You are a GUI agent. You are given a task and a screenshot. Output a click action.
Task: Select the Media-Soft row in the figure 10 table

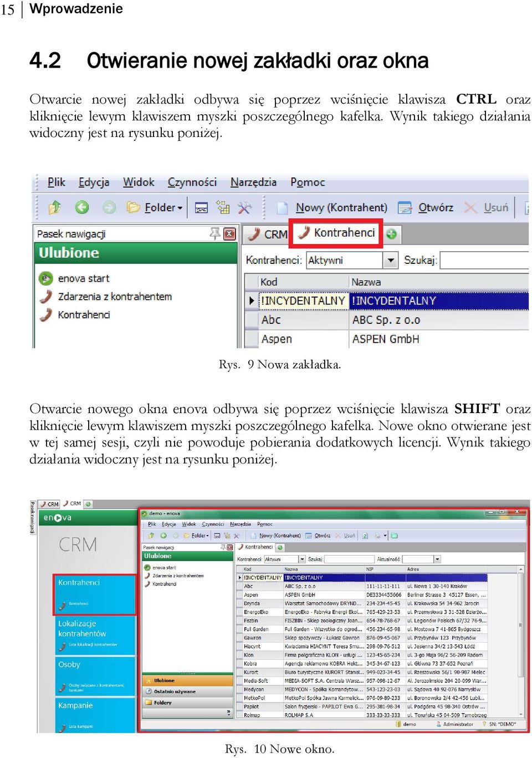[x=363, y=681]
